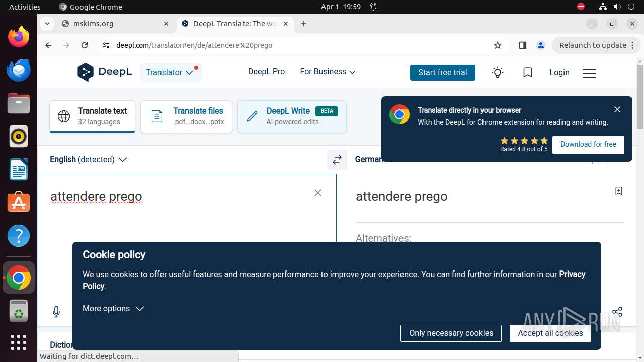Swap source and target languages
The image size is (644, 362).
(337, 160)
